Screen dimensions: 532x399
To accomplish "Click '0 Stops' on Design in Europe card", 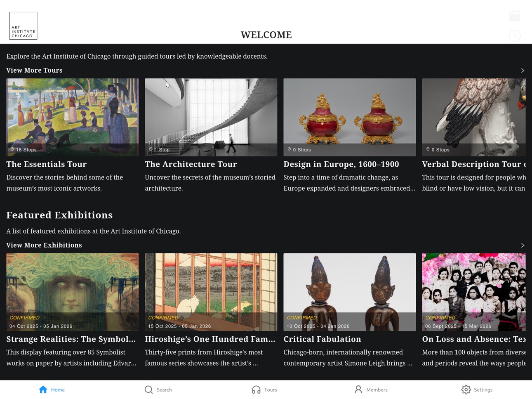I will [302, 150].
